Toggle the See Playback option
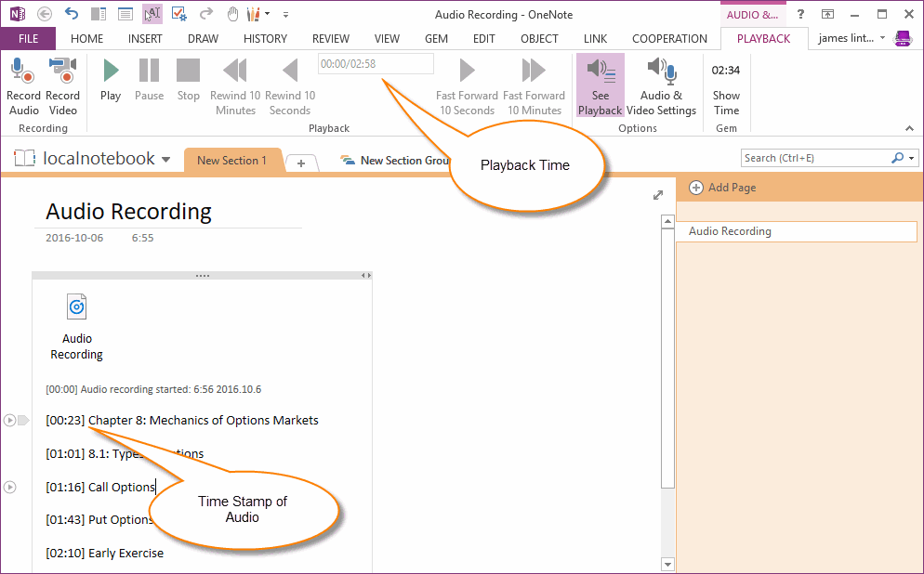 [600, 86]
